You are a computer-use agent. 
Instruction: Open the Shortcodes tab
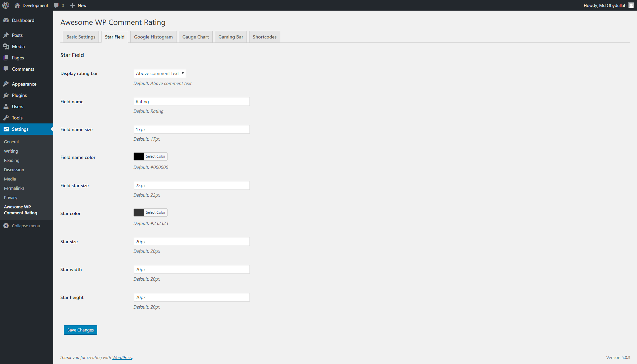click(264, 36)
